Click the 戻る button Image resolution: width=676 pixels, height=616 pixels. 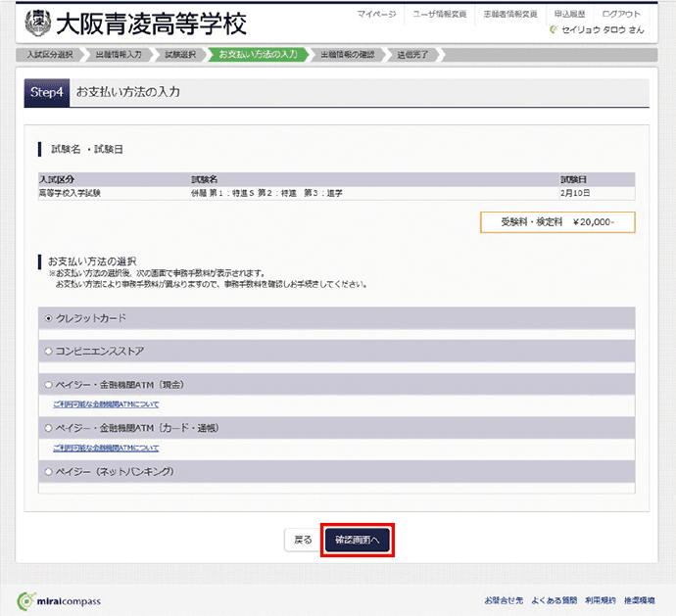[303, 540]
